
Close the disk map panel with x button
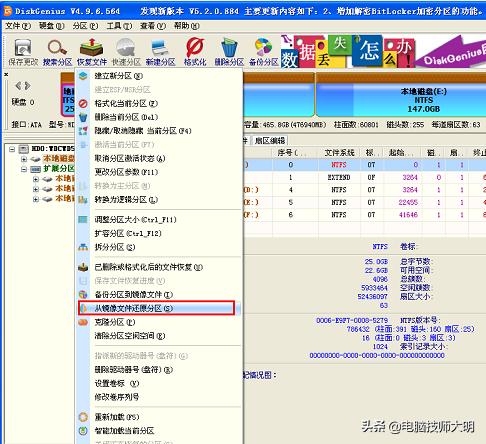(6, 74)
